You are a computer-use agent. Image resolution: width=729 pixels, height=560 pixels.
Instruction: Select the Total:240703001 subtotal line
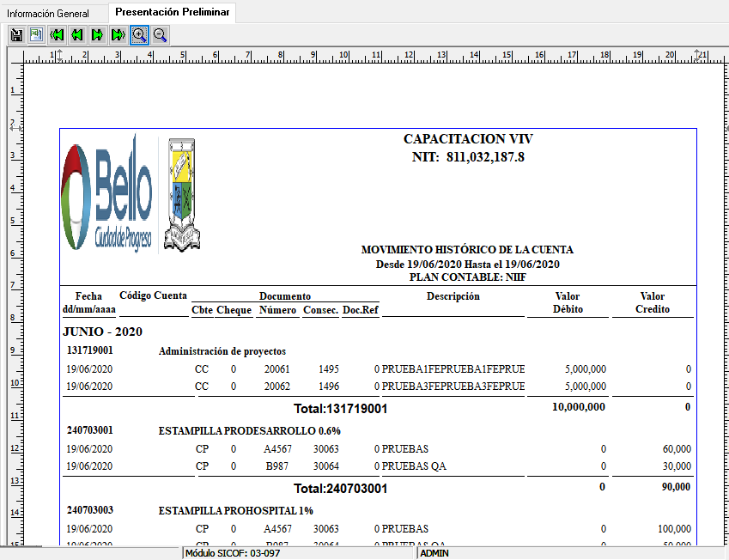[x=341, y=489]
